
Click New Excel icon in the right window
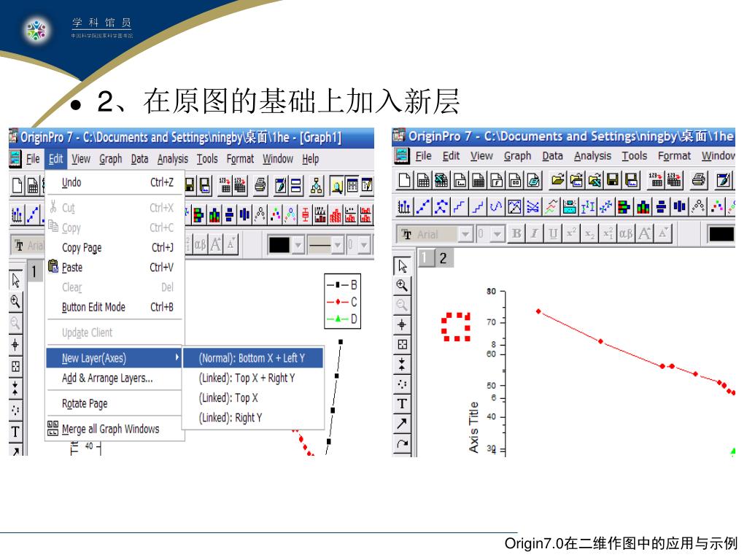(441, 180)
